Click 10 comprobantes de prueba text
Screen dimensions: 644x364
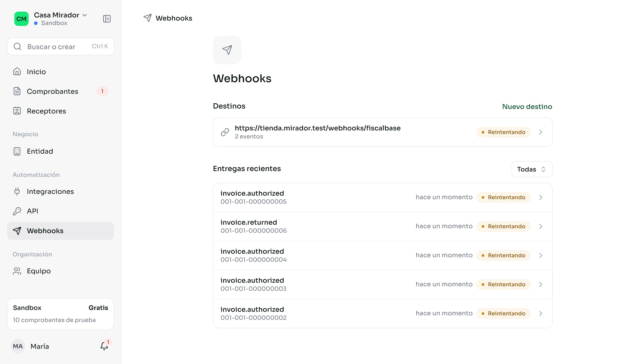(54, 320)
